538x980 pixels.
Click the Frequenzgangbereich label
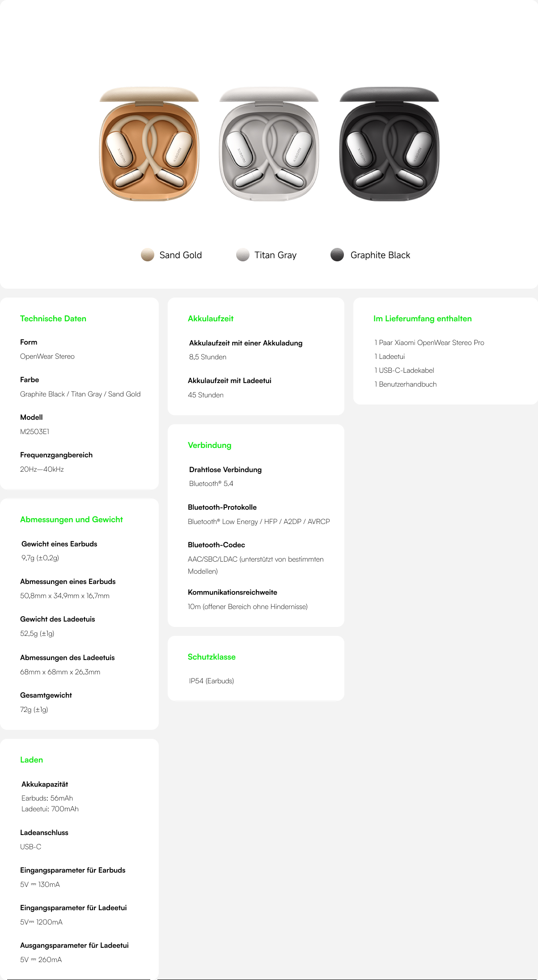click(56, 455)
